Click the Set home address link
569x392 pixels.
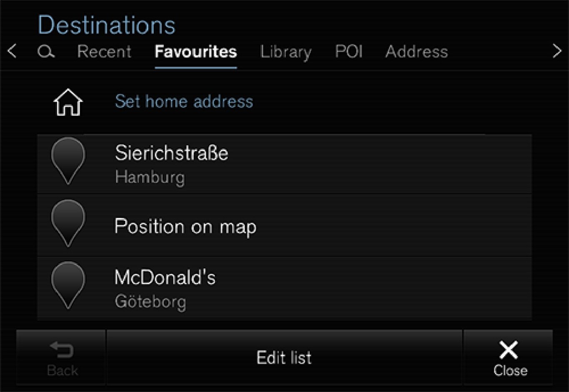click(x=184, y=102)
